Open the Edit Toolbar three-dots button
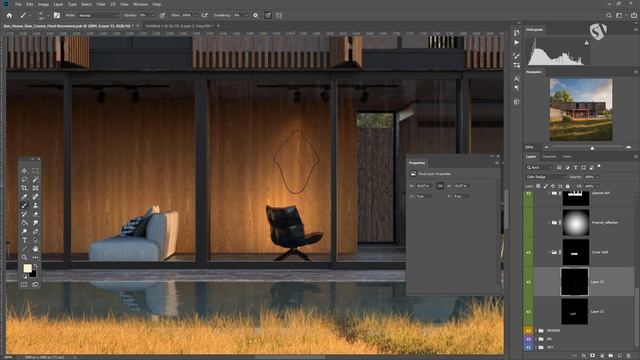The height and width of the screenshot is (360, 640). pos(36,257)
